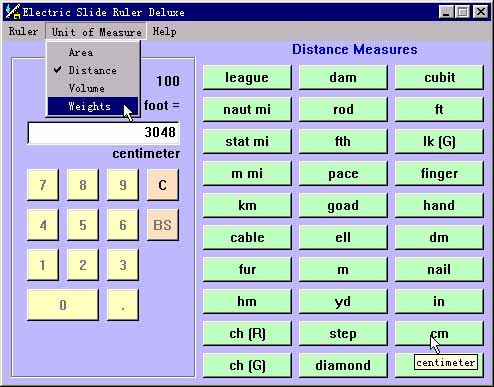This screenshot has width=494, height=387.
Task: Select the checked Distance menu option
Action: (x=93, y=70)
